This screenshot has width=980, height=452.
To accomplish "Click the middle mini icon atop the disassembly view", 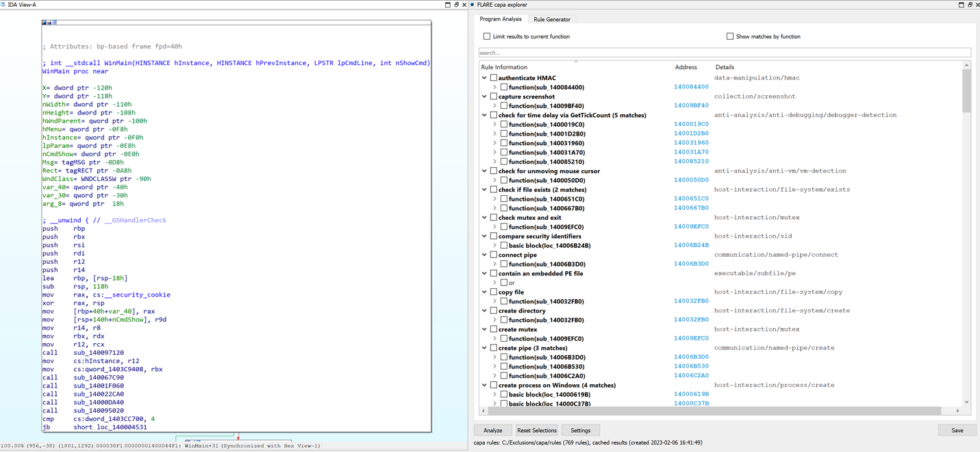I will click(49, 22).
